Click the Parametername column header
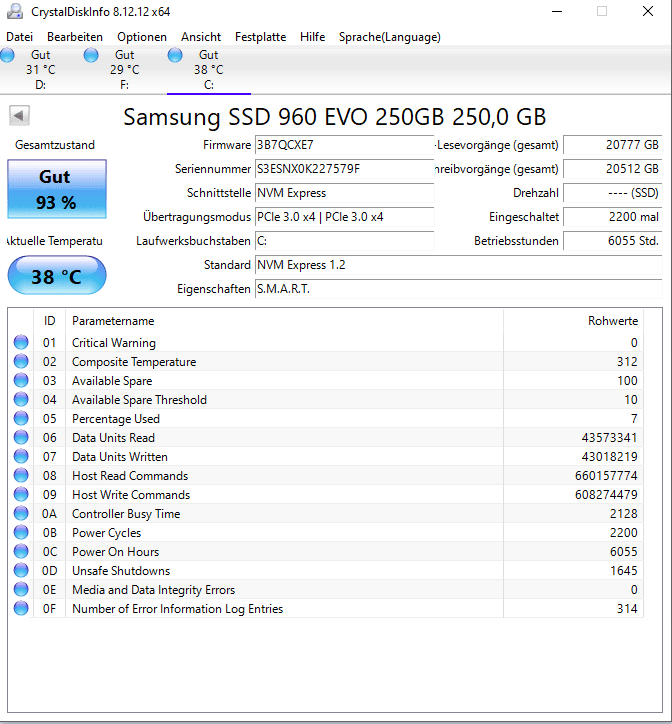 (x=285, y=321)
